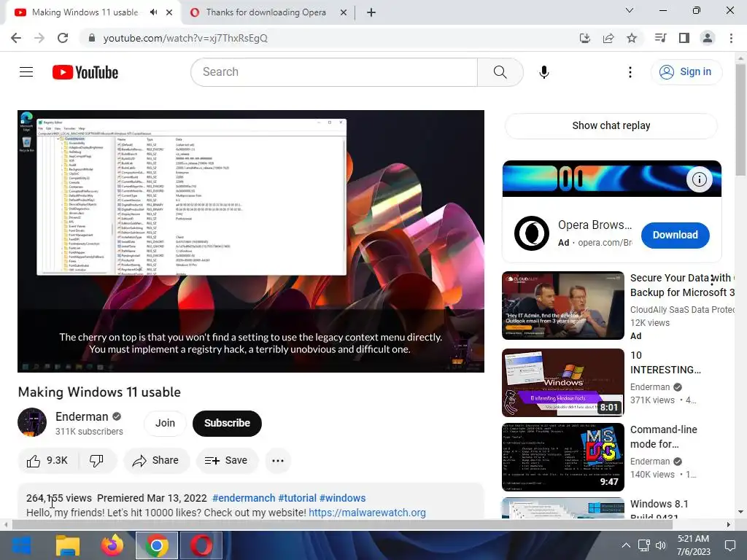
Task: Open Chrome three-dot menu
Action: pos(731,38)
